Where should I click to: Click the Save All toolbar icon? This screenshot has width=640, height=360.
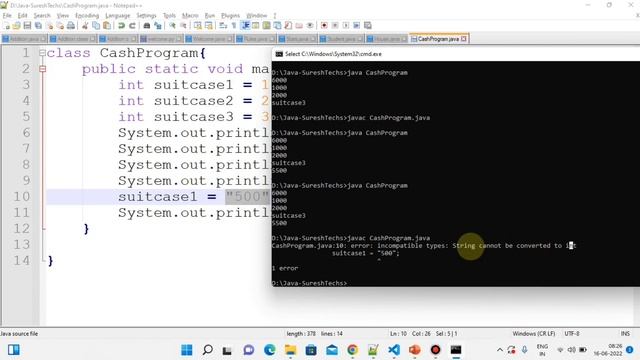click(38, 25)
